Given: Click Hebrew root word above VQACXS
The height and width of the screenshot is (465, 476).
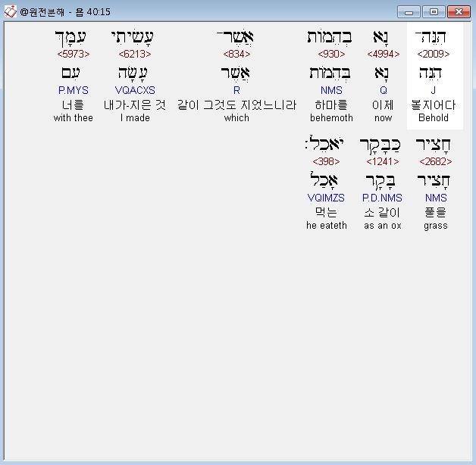Looking at the screenshot, I should 133,73.
